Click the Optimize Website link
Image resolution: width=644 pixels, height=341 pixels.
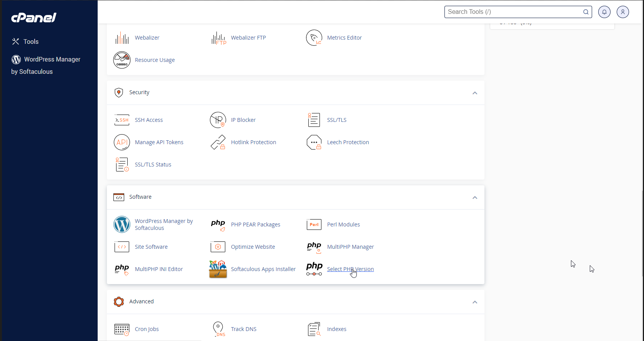pos(253,247)
